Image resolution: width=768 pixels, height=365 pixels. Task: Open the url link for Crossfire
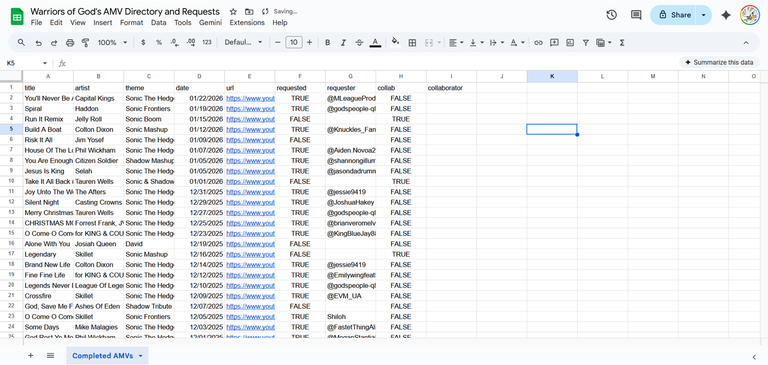[x=250, y=296]
